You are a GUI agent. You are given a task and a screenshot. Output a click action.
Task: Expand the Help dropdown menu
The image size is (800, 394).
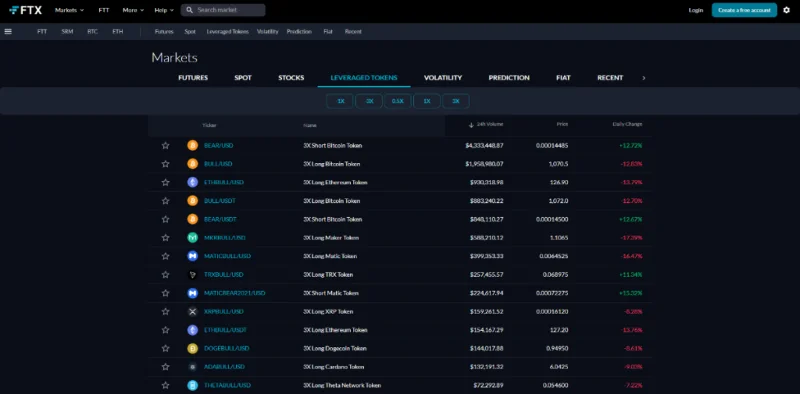tap(164, 10)
